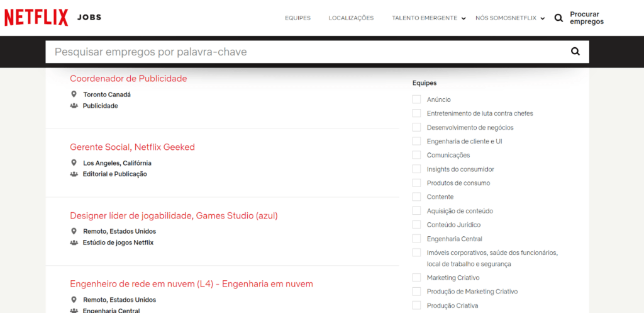Viewport: 644px width, 313px height.
Task: Click the JOBS label beside the logo
Action: pyautogui.click(x=89, y=17)
